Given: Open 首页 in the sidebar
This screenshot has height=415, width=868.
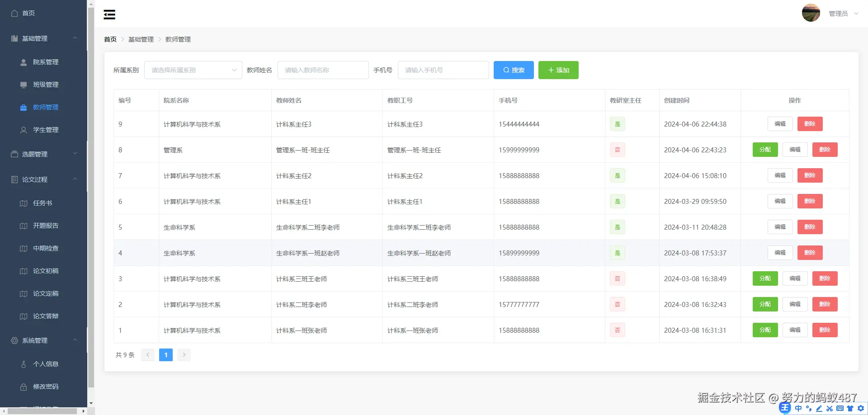Looking at the screenshot, I should [x=28, y=13].
